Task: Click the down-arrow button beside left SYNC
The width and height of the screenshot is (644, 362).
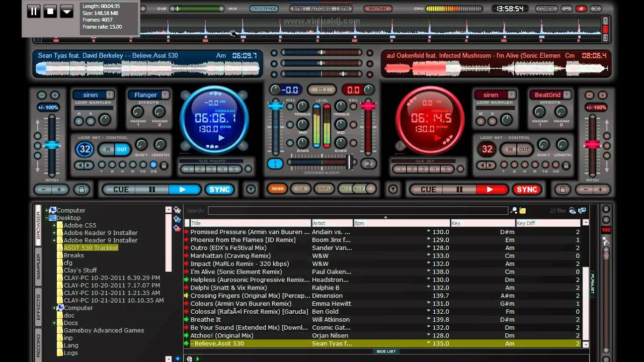Action: tap(251, 190)
